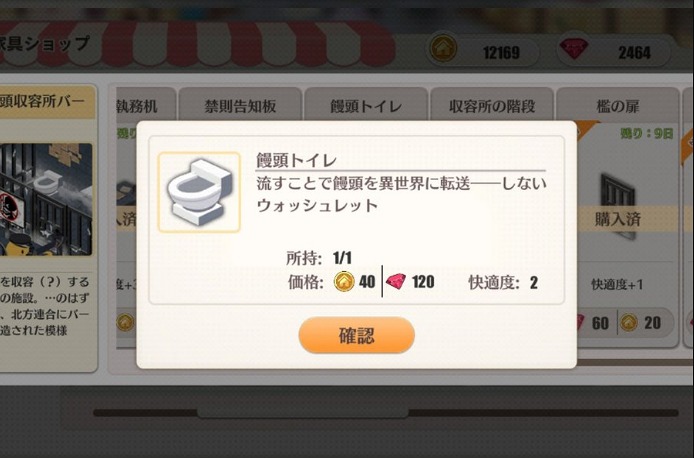694x458 pixels.
Task: Click the toilet item icon in dialog
Action: click(199, 192)
